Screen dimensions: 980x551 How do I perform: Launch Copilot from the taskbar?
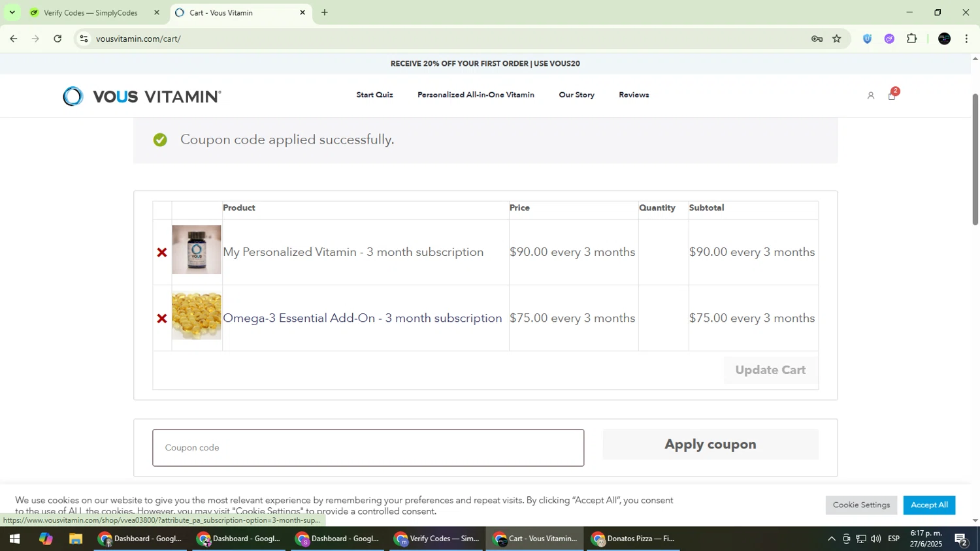45,539
